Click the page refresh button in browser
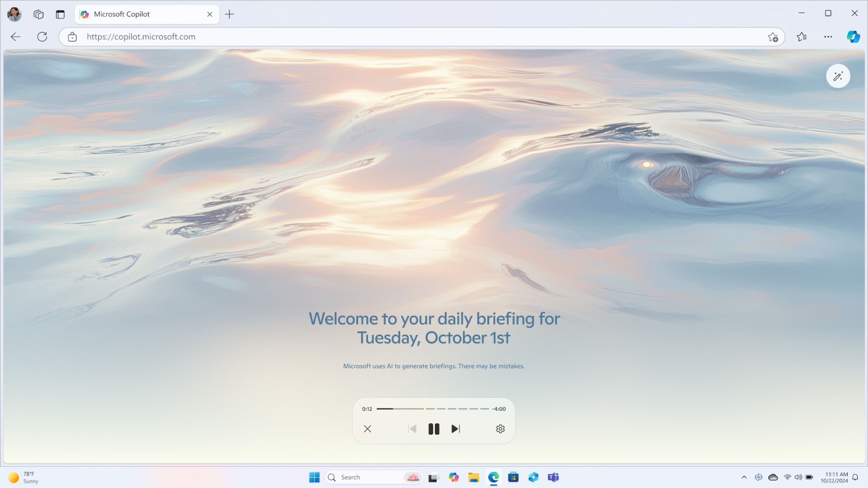Viewport: 868px width, 488px height. click(42, 36)
